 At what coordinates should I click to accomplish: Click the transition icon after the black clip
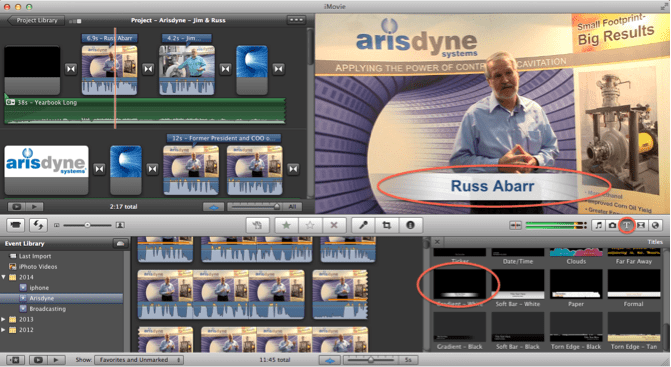71,69
